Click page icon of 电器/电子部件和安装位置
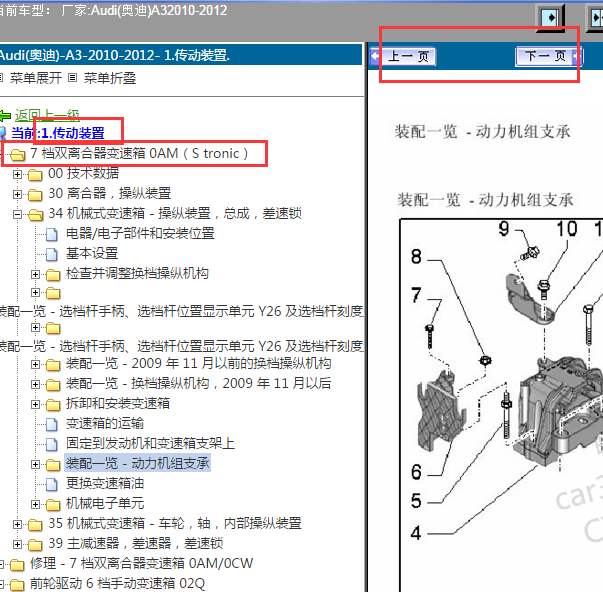The image size is (603, 592). (x=52, y=234)
